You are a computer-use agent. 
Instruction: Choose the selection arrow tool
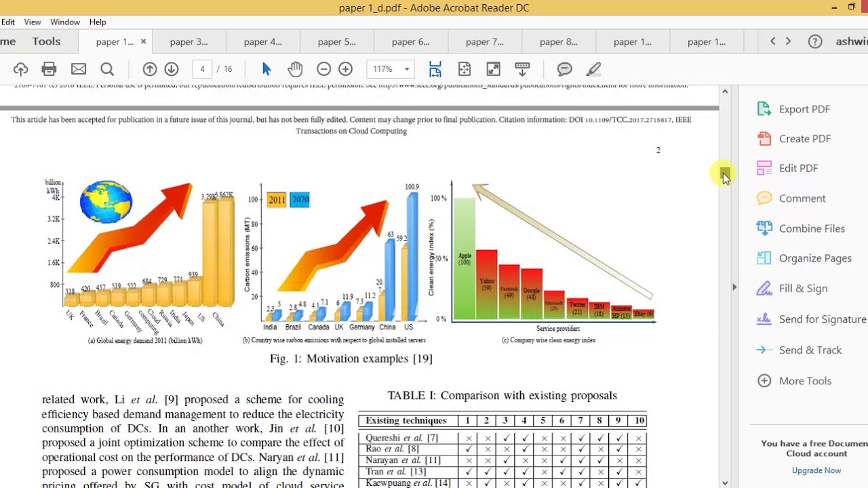click(x=267, y=69)
